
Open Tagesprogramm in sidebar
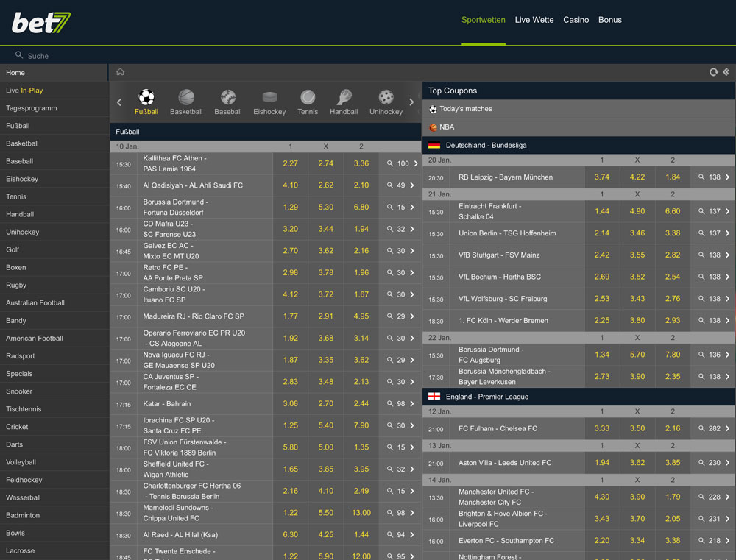point(54,108)
